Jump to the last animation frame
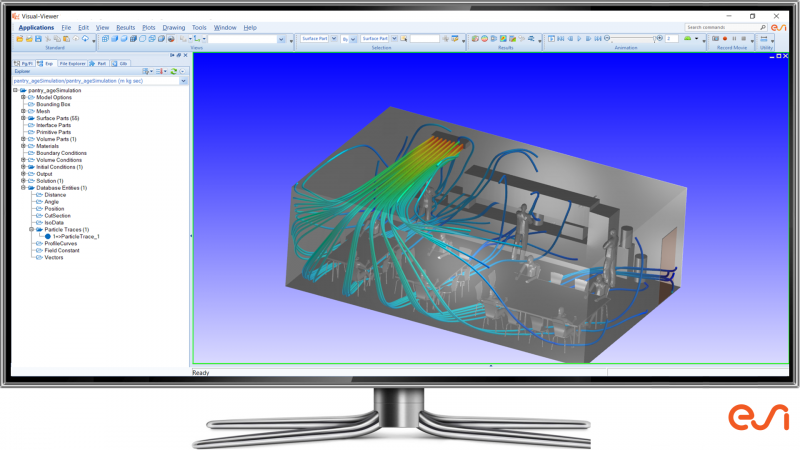This screenshot has height=450, width=800. pyautogui.click(x=598, y=39)
